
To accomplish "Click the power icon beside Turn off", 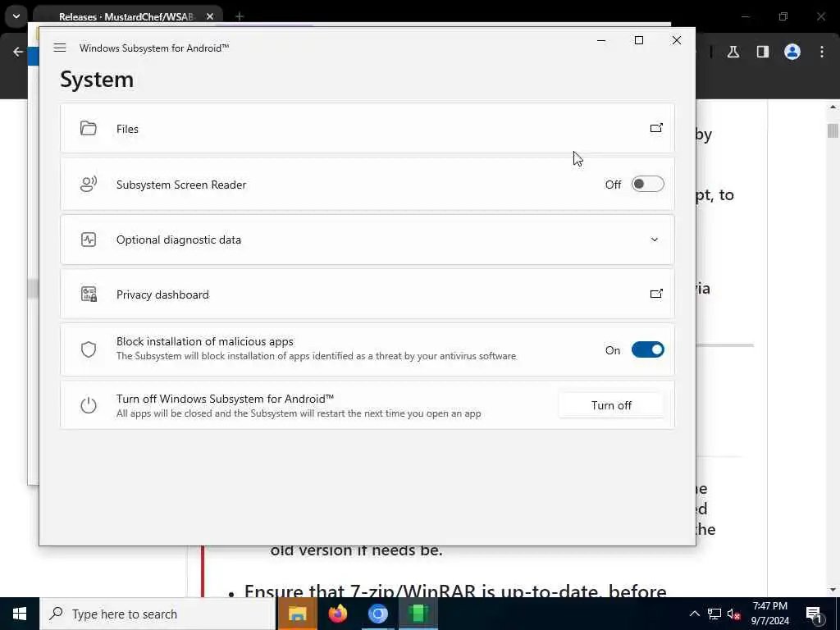I will point(89,405).
